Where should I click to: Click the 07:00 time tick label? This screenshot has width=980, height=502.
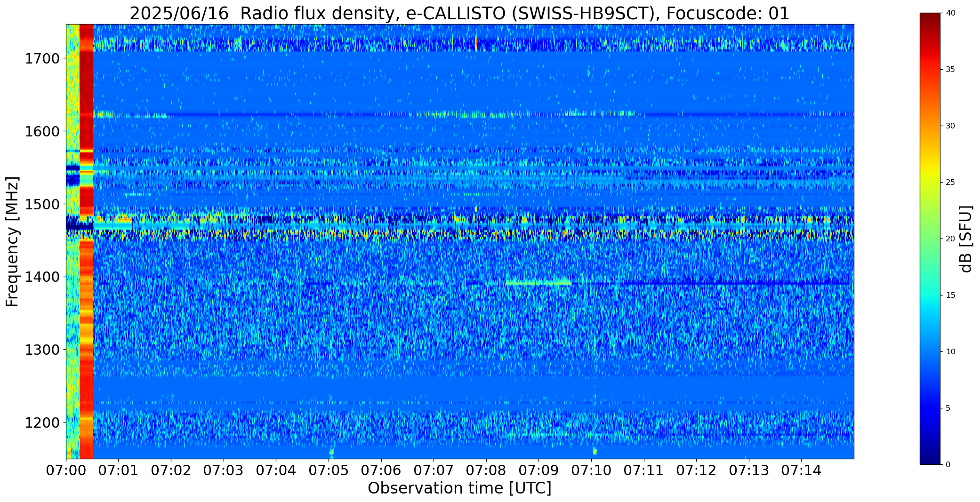pyautogui.click(x=66, y=470)
